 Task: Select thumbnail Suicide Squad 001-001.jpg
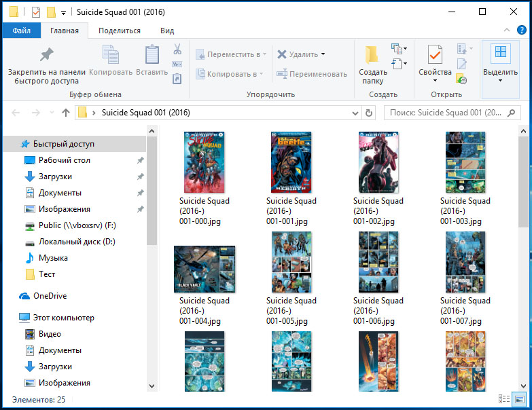click(291, 162)
